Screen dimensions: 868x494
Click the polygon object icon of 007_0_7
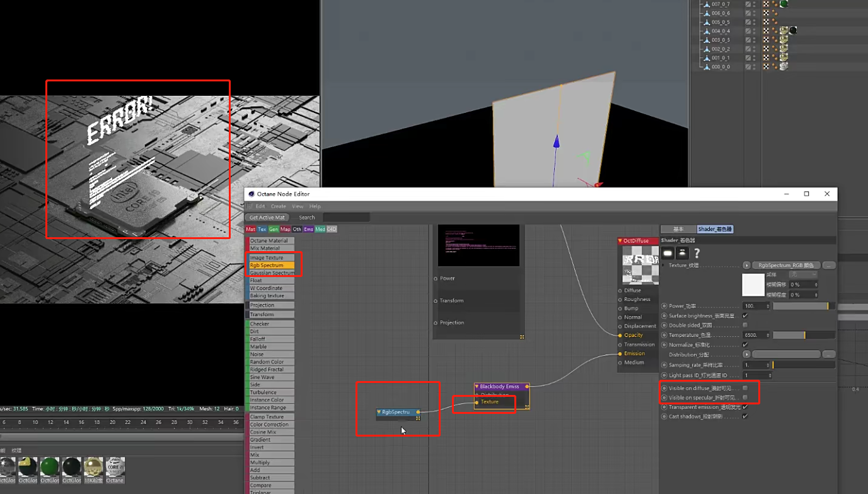707,4
